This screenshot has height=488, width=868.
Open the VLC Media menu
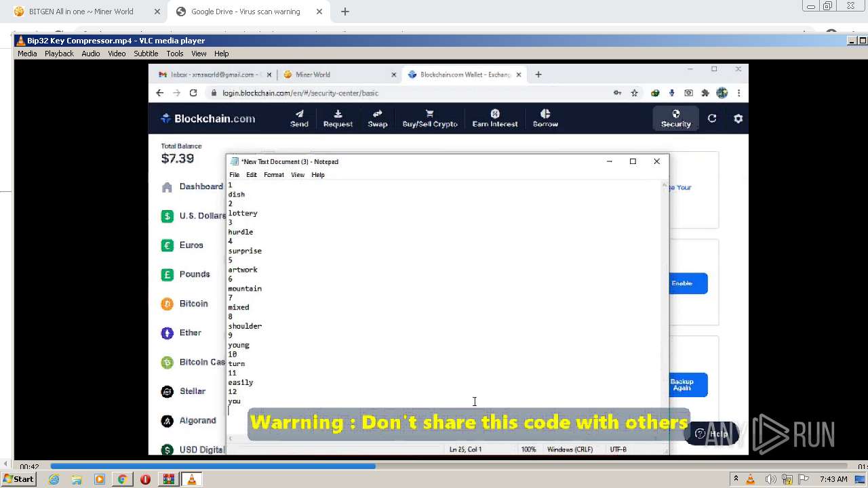click(x=27, y=54)
